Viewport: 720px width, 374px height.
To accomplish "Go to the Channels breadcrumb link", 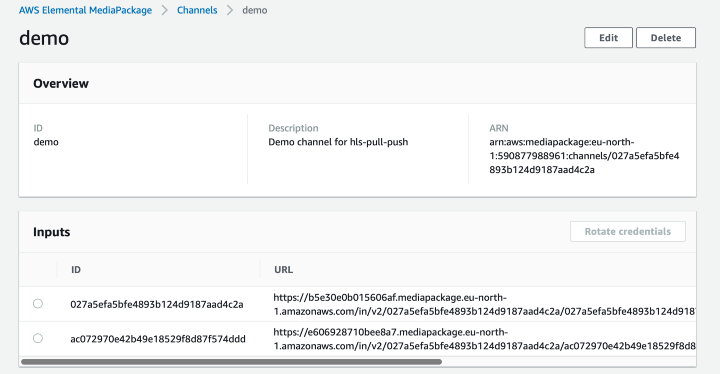I will (197, 10).
